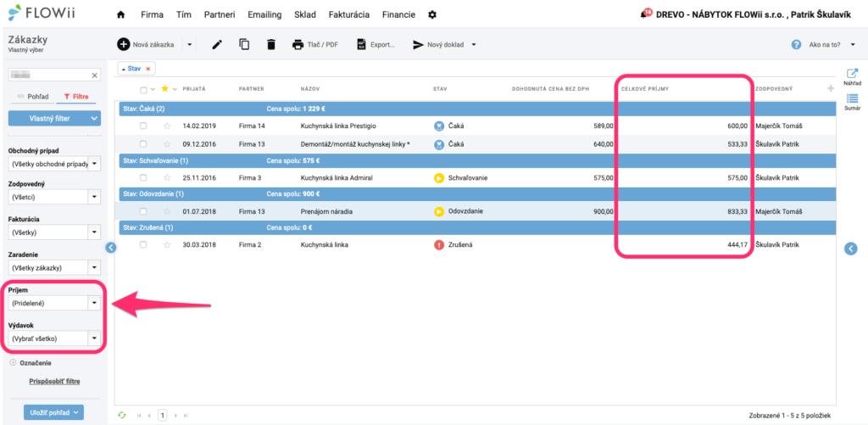Screen dimensions: 868x425
Task: Sort by the Prijatá column header
Action: (194, 89)
